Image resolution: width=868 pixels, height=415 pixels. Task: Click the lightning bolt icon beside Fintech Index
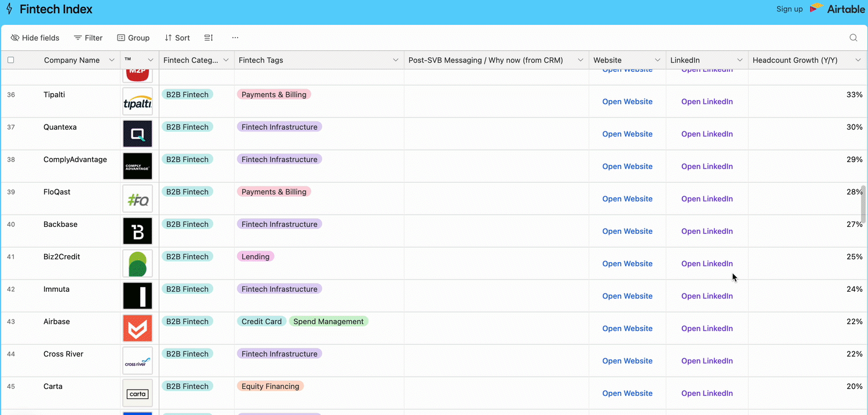(x=9, y=9)
